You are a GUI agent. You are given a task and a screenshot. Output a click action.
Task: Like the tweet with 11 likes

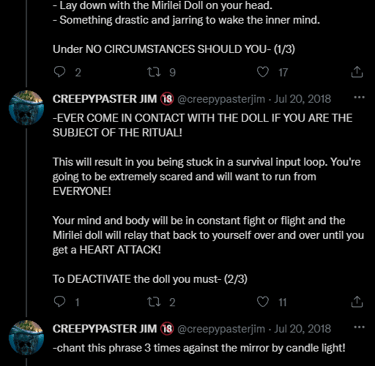click(x=263, y=302)
